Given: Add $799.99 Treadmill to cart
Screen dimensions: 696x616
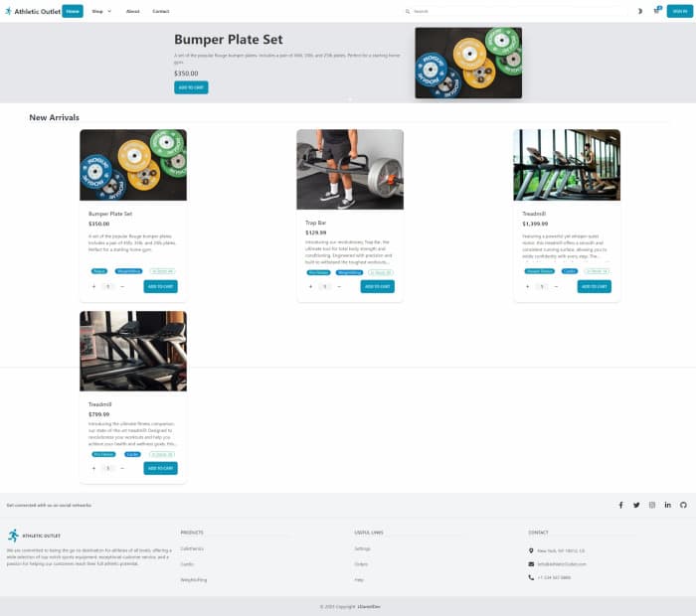Looking at the screenshot, I should coord(161,468).
